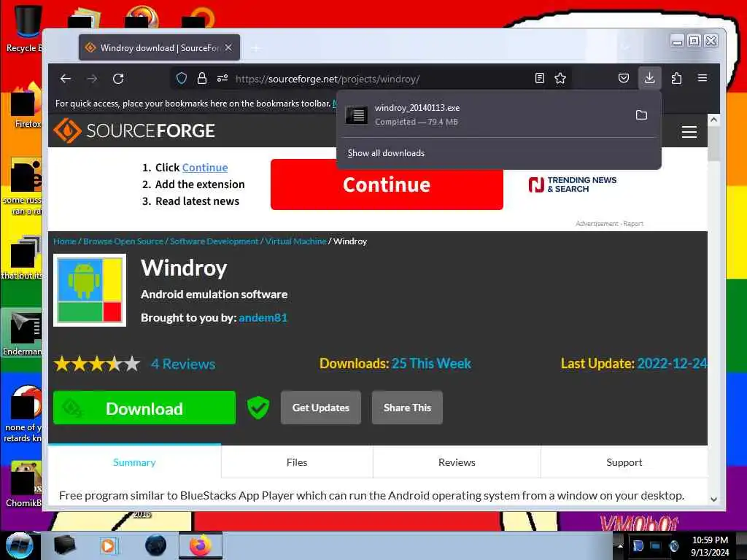Viewport: 747px width, 560px height.
Task: Toggle reader view icon
Action: pos(539,79)
